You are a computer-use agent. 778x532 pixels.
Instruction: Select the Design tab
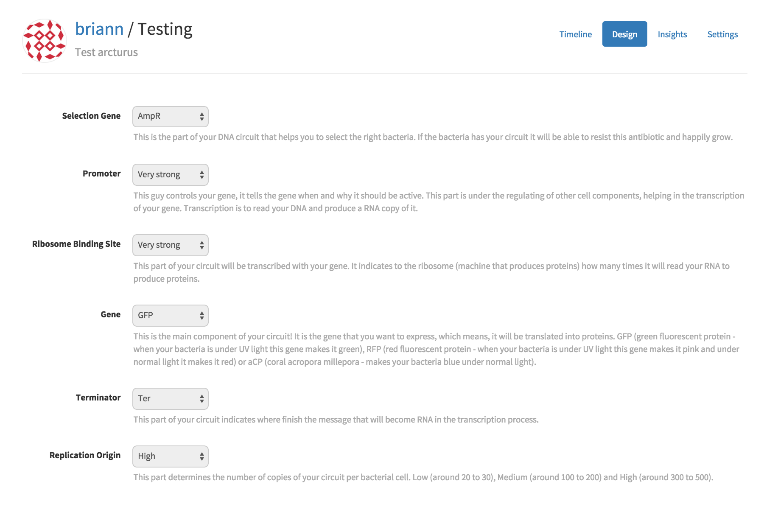tap(624, 34)
